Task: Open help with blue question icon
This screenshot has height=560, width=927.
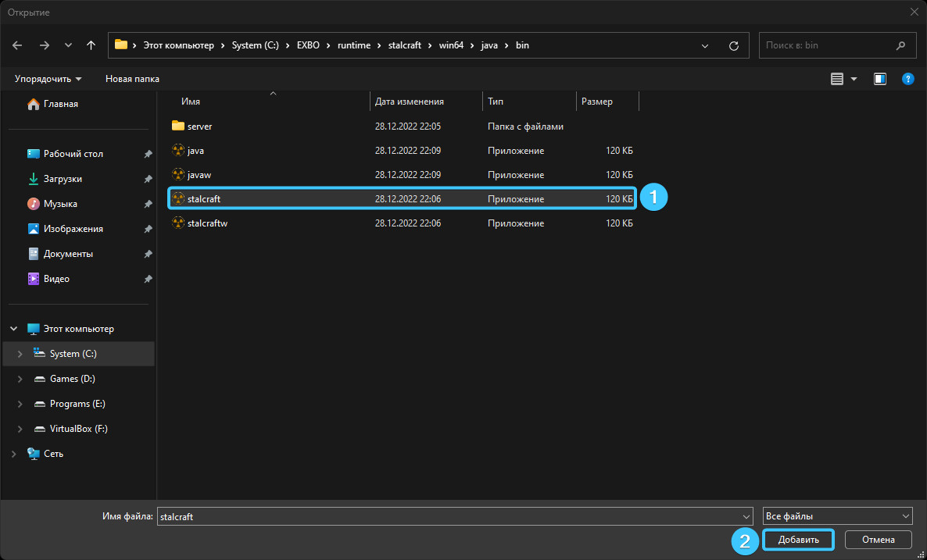Action: tap(908, 79)
